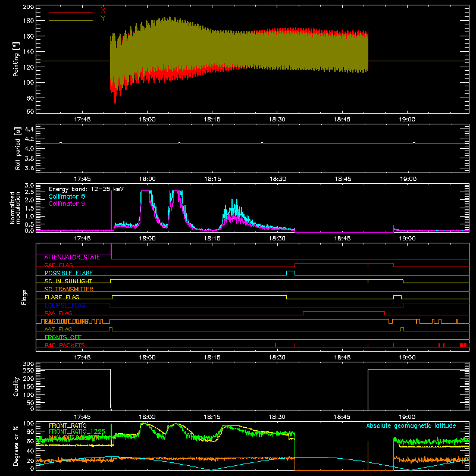Click the SC_IN_SUNLIGHT flag label
This screenshot has height=476, width=476.
coord(68,281)
